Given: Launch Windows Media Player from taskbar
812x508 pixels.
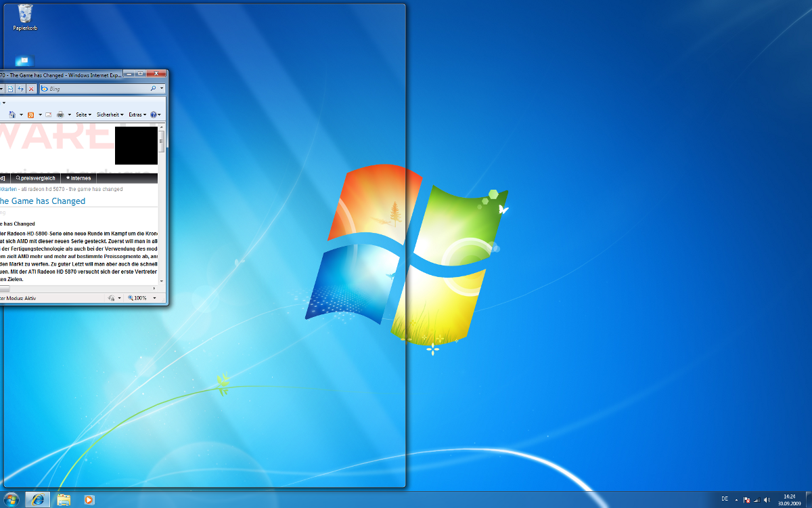Looking at the screenshot, I should pos(89,499).
